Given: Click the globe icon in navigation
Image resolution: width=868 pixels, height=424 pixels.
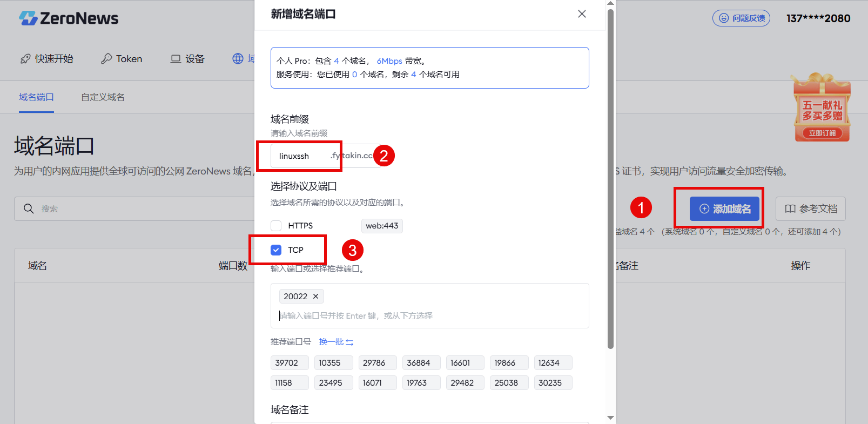Looking at the screenshot, I should (238, 59).
